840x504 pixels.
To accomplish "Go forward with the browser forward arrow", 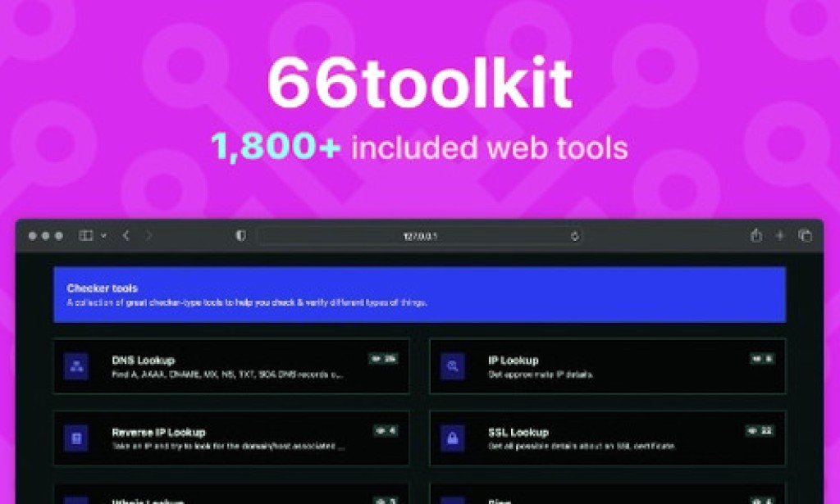I will pos(149,235).
